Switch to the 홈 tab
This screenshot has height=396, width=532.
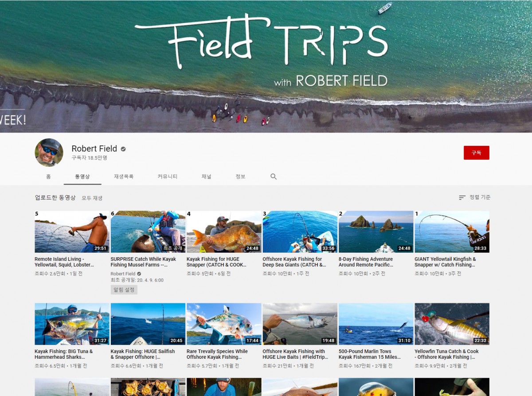[48, 176]
